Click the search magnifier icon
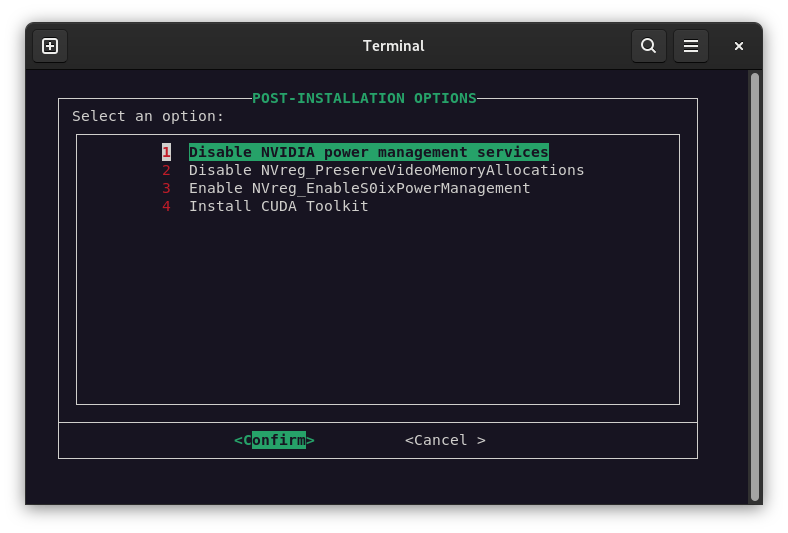 (x=648, y=46)
